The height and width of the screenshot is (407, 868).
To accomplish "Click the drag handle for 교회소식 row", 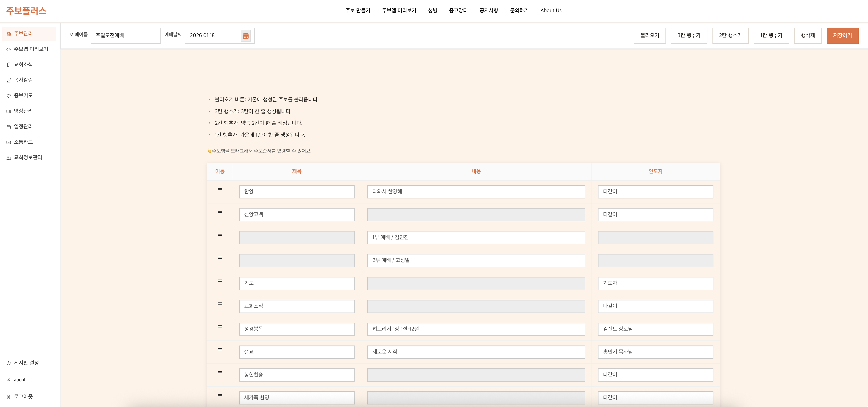I will [220, 304].
